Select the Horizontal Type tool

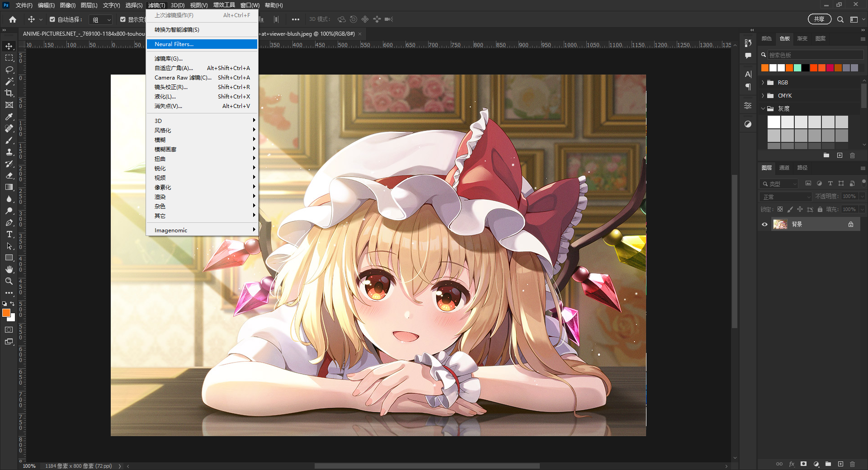9,234
